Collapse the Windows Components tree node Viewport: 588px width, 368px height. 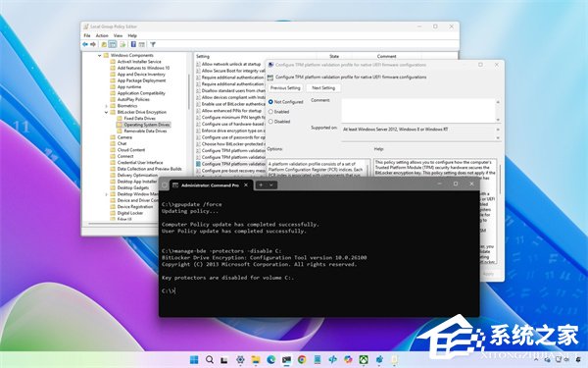pos(99,56)
